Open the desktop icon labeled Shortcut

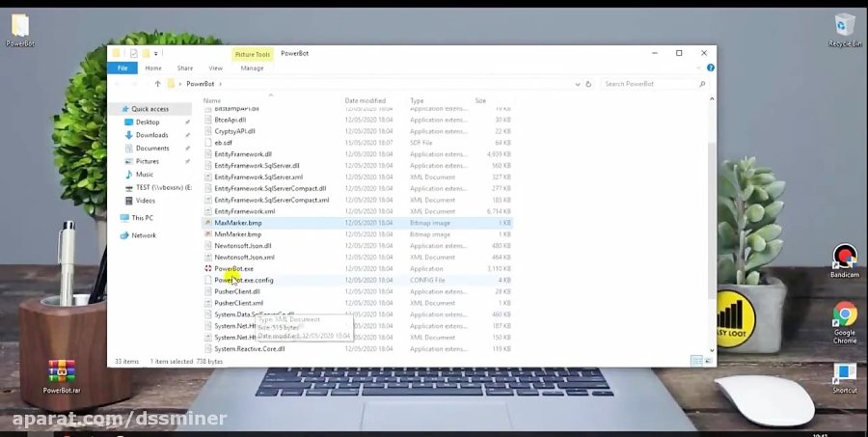[x=844, y=379]
